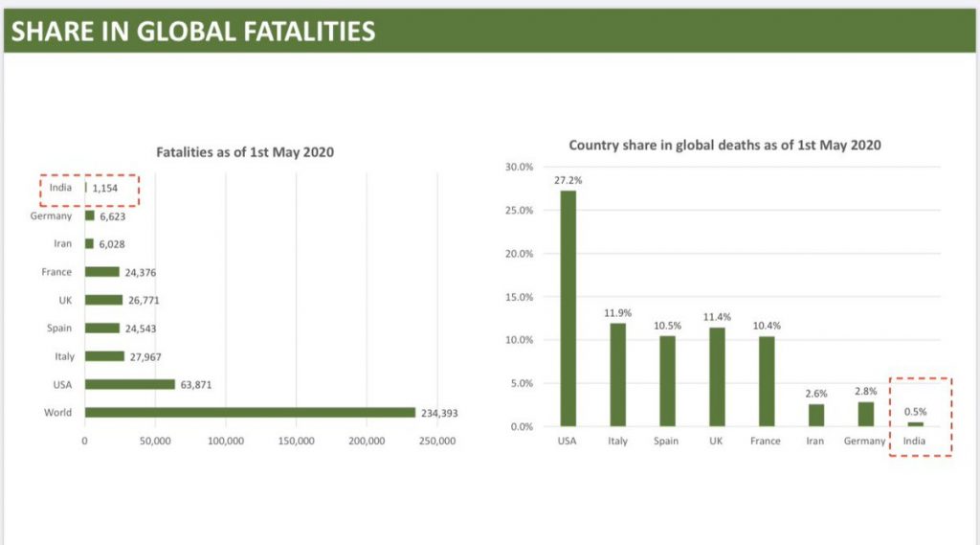
Task: Select the Spain bar labeled 24,543
Action: [x=102, y=328]
